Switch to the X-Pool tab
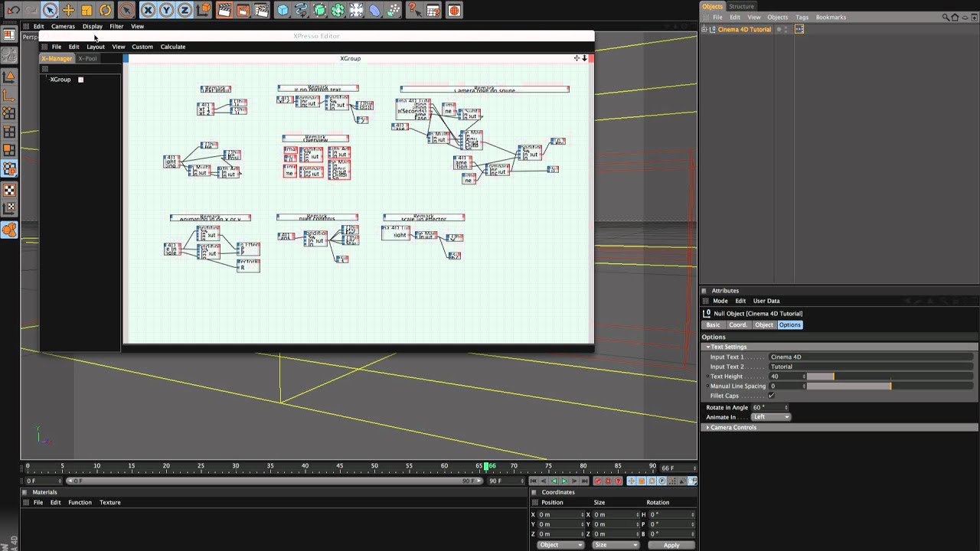This screenshot has height=551, width=980. coord(87,58)
